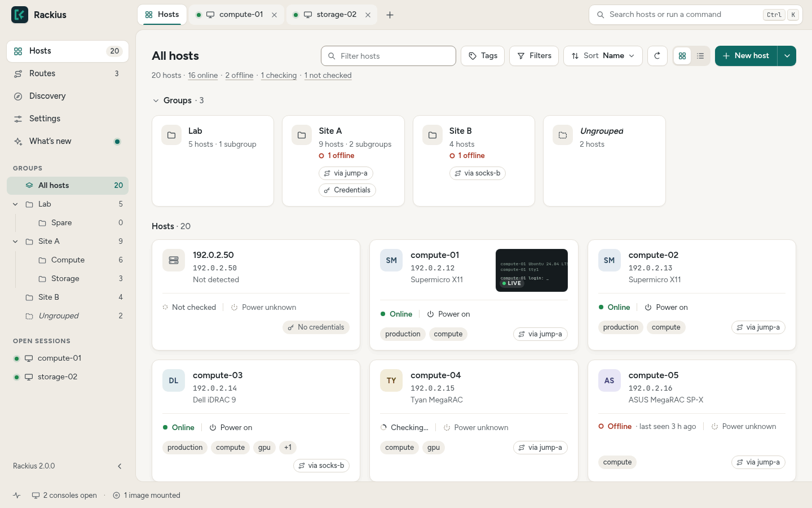The height and width of the screenshot is (508, 812).
Task: Filter by the 2 offline link
Action: point(239,76)
